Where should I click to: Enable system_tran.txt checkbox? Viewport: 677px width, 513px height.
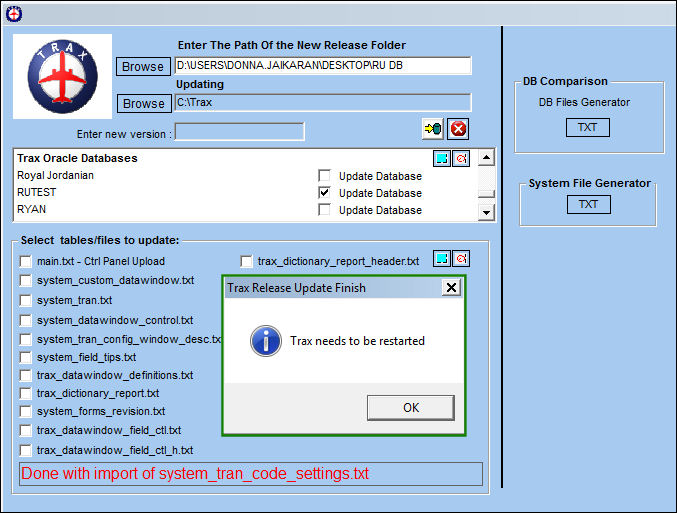pyautogui.click(x=25, y=300)
